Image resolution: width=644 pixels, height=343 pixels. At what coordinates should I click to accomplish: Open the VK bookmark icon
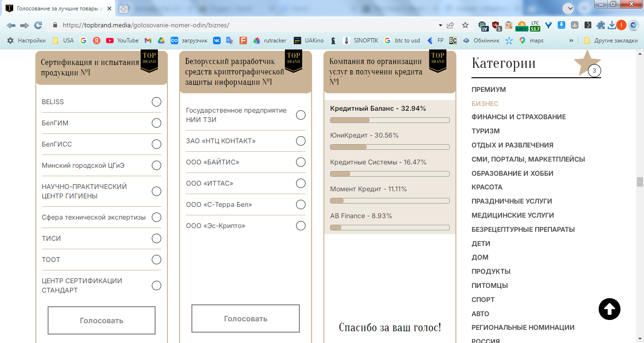click(217, 41)
